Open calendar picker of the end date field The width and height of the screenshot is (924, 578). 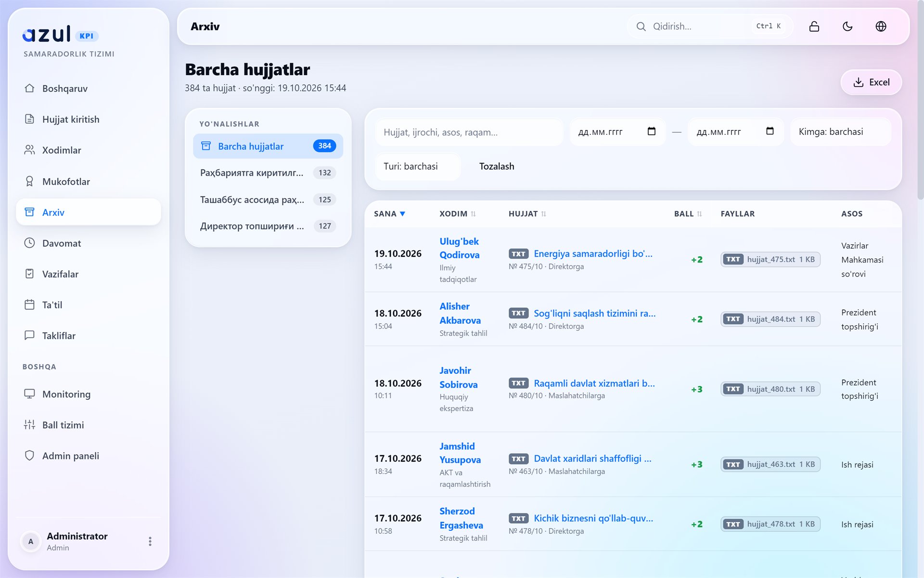tap(770, 131)
